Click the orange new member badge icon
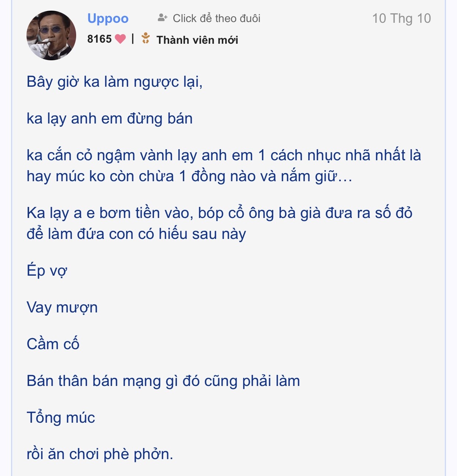 [x=146, y=39]
